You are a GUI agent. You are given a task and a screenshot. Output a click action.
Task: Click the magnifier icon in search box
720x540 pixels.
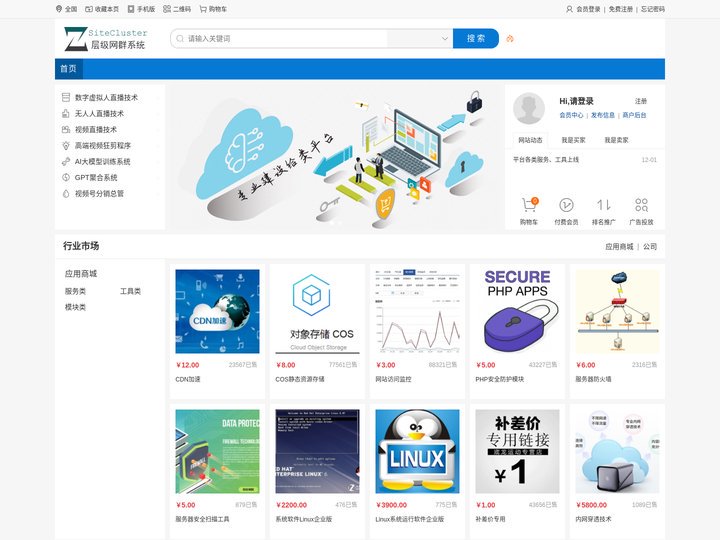tap(180, 39)
